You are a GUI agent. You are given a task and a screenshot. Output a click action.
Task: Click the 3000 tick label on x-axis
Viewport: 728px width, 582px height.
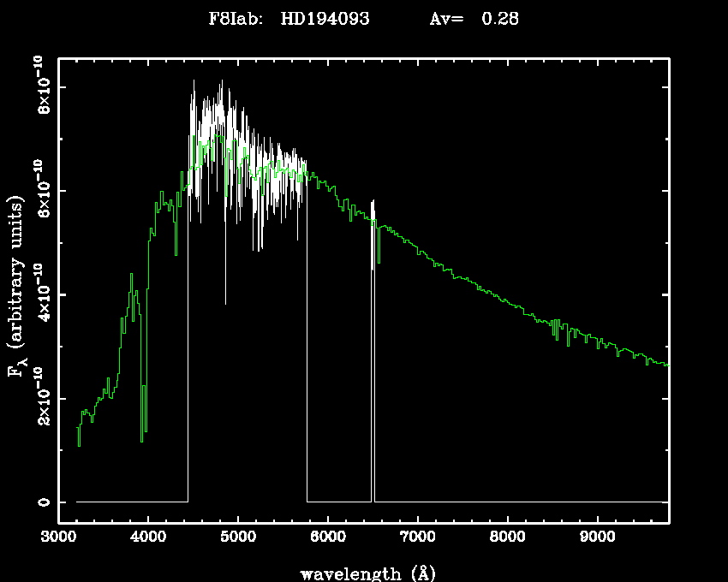(x=59, y=537)
